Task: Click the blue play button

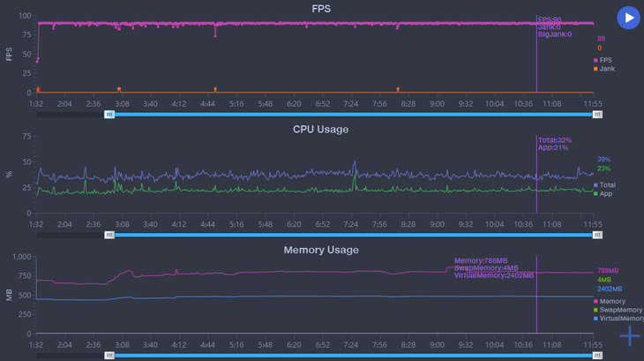Action: 628,18
